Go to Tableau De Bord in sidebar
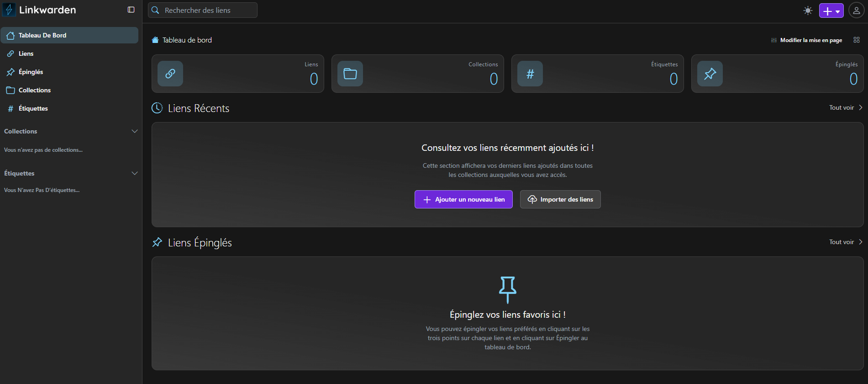Viewport: 868px width, 384px height. pyautogui.click(x=69, y=35)
